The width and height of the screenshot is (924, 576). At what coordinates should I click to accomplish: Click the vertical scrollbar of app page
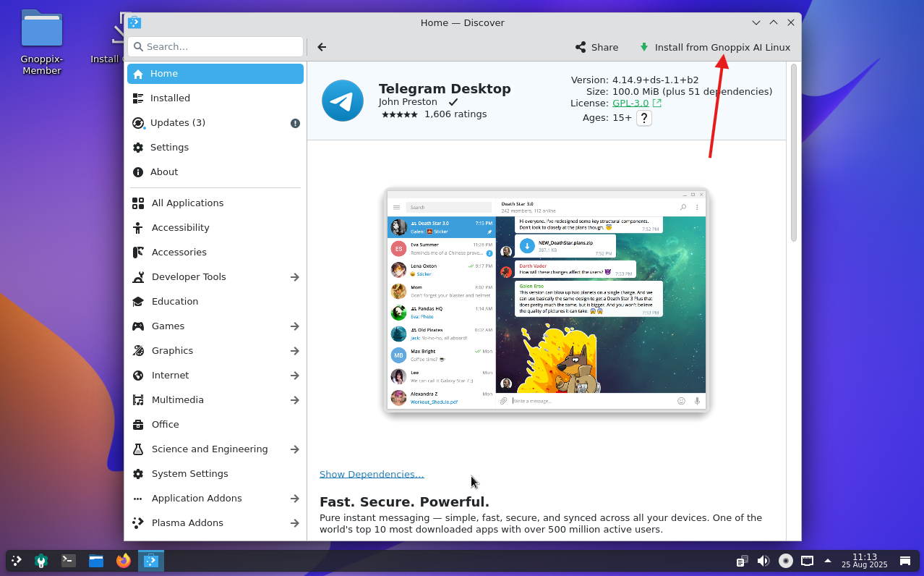793,153
